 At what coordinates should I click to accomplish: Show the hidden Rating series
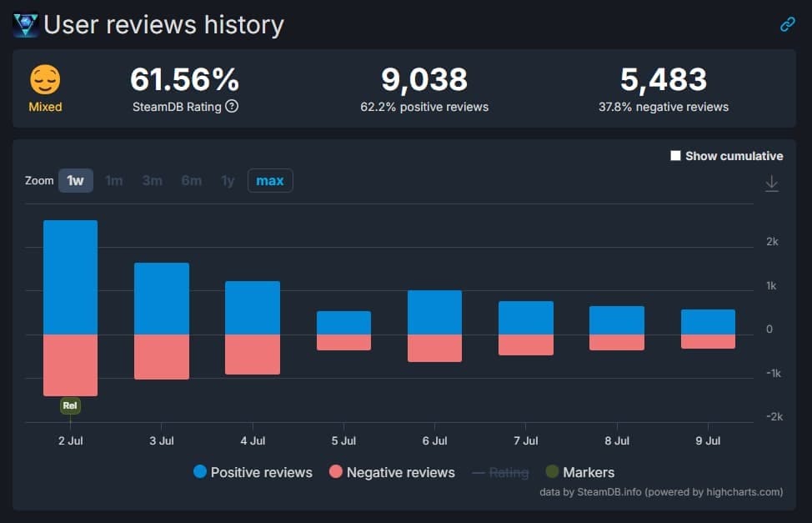pyautogui.click(x=500, y=472)
